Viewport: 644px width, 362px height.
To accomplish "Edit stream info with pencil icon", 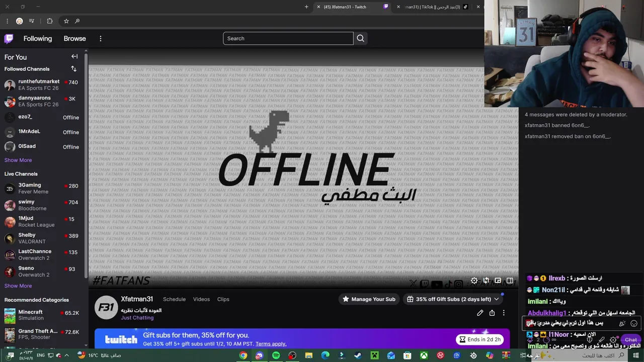I will click(x=480, y=313).
